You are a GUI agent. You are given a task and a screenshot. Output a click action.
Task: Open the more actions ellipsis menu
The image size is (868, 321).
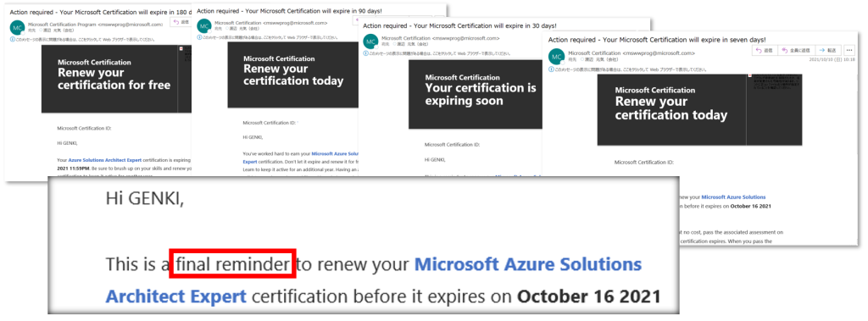pyautogui.click(x=849, y=50)
